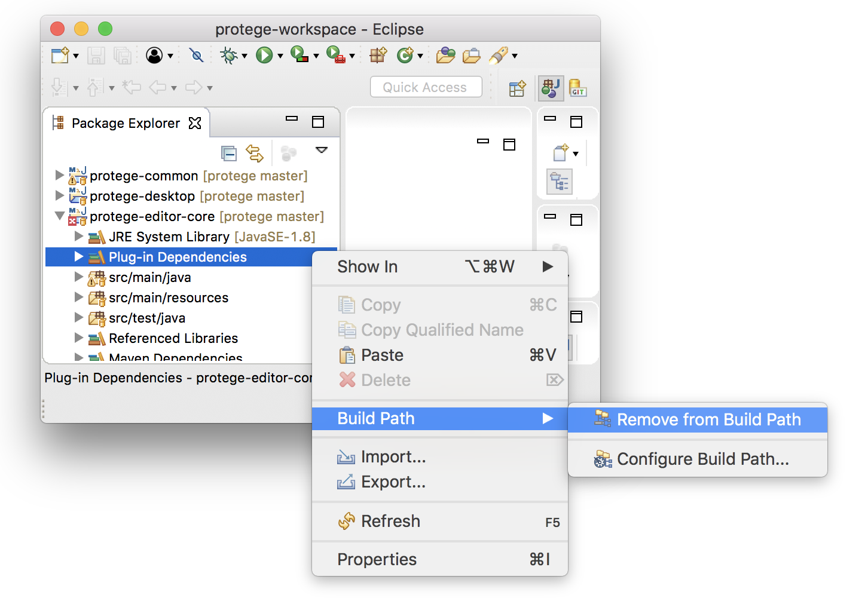Choose Refresh from context menu
Image resolution: width=868 pixels, height=607 pixels.
440,522
